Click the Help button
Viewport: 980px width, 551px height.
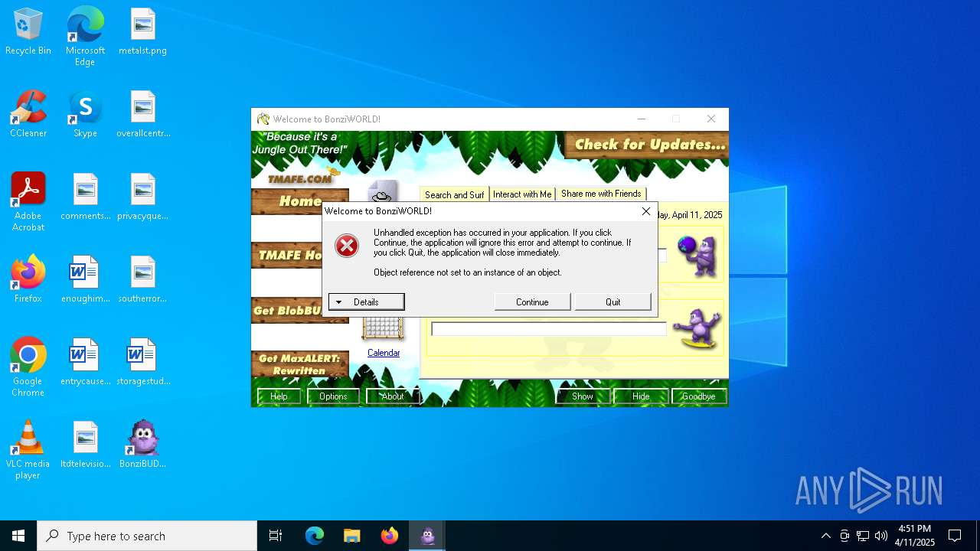[279, 396]
